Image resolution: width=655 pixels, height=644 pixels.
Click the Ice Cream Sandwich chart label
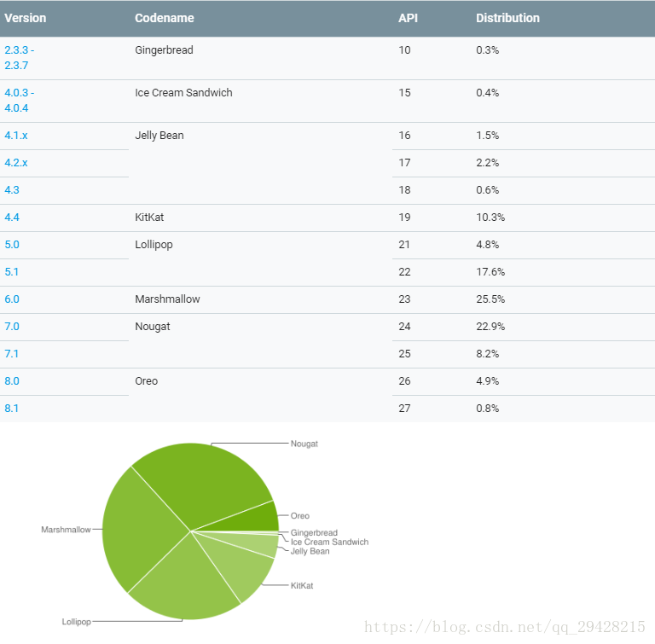[x=329, y=542]
